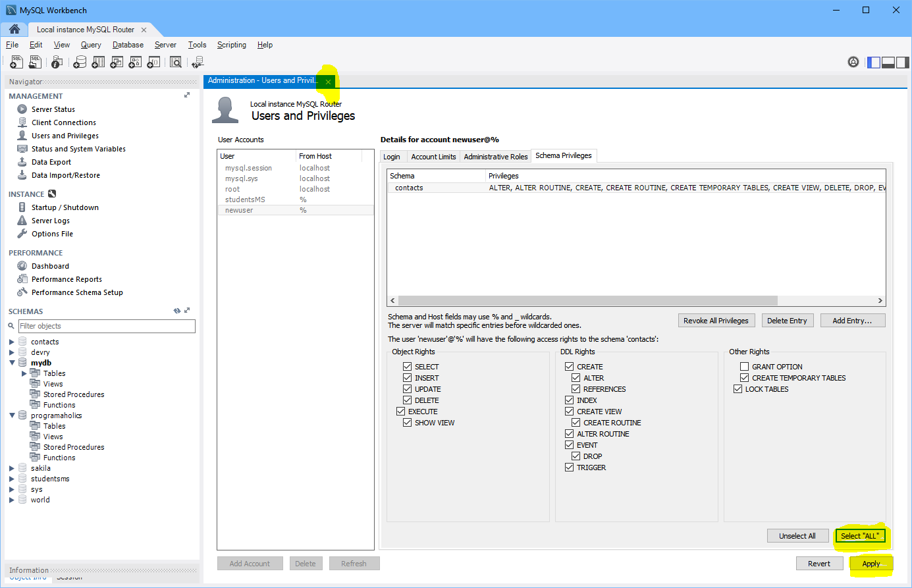
Task: Click the new SQL tab toolbar icon
Action: pyautogui.click(x=16, y=62)
